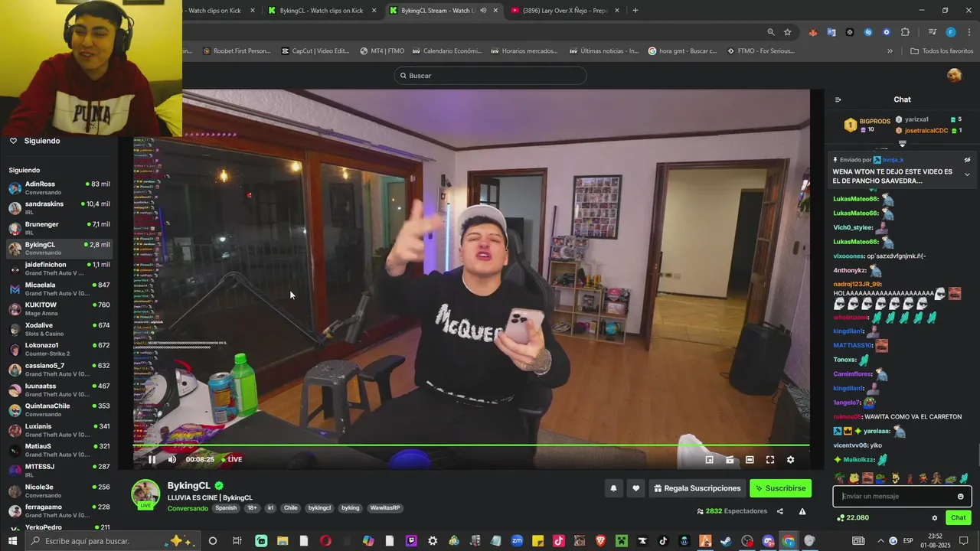
Task: Click the Conversando category link
Action: click(x=188, y=508)
